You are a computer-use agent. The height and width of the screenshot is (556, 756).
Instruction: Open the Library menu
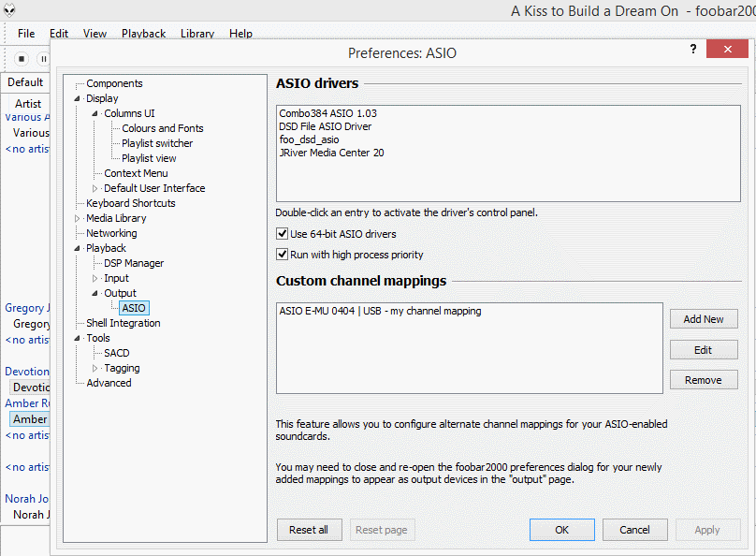click(196, 34)
